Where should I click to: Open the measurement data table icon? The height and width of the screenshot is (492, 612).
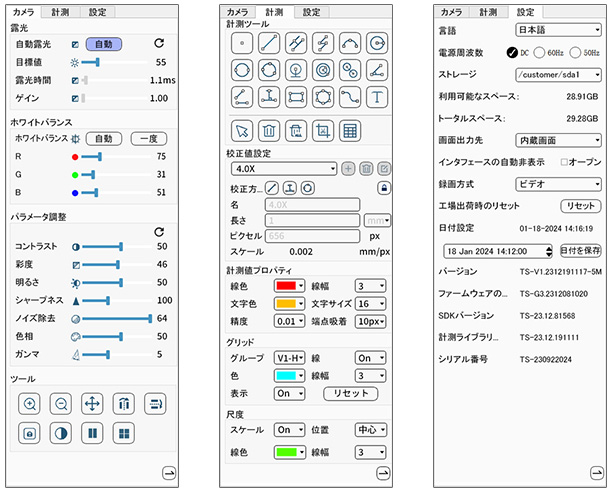click(350, 130)
